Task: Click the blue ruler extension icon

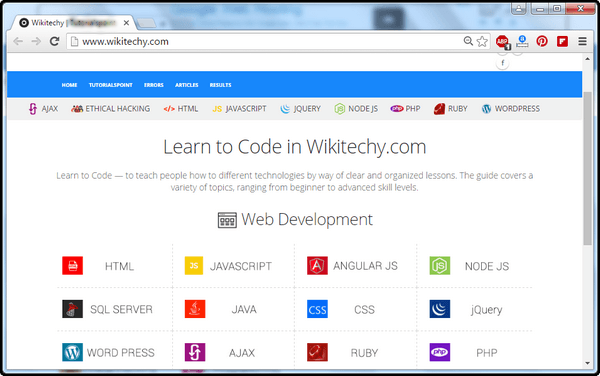Action: (522, 41)
